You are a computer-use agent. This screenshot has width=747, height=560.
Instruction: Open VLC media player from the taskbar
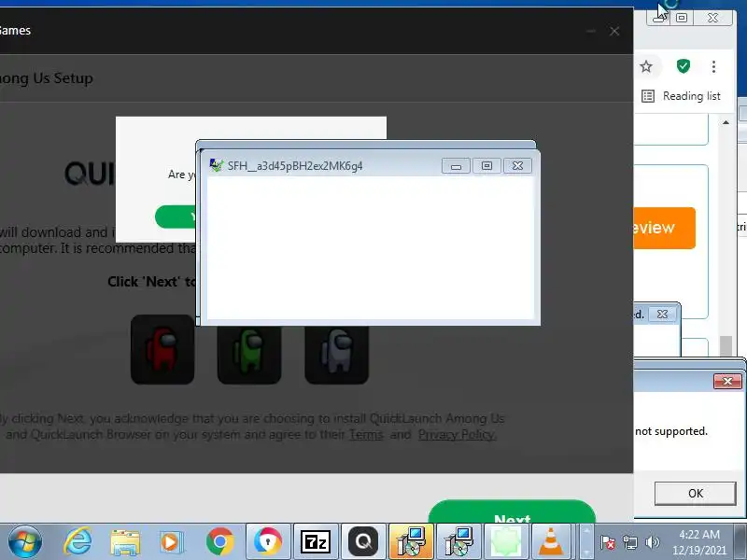click(x=551, y=541)
